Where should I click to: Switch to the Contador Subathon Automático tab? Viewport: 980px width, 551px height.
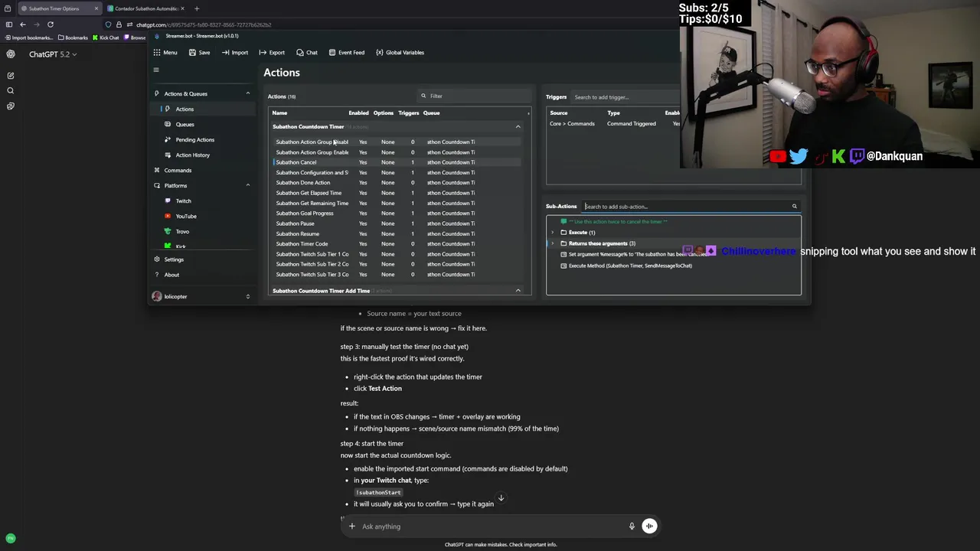(146, 8)
